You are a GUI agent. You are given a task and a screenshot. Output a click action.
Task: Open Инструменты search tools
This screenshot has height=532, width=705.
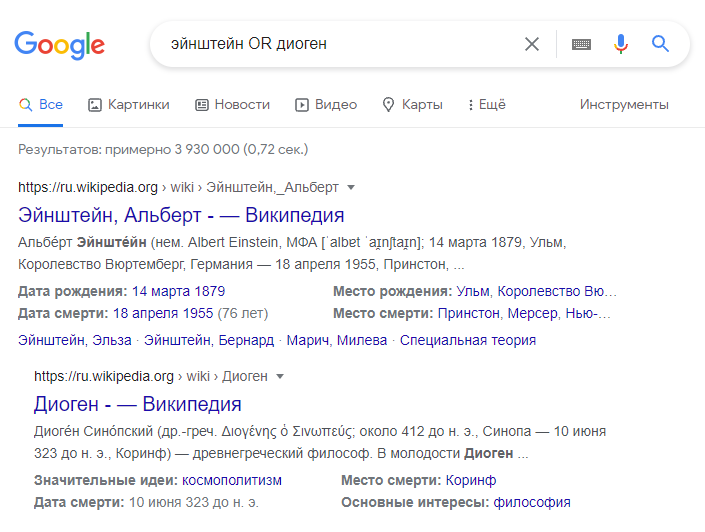(x=624, y=105)
